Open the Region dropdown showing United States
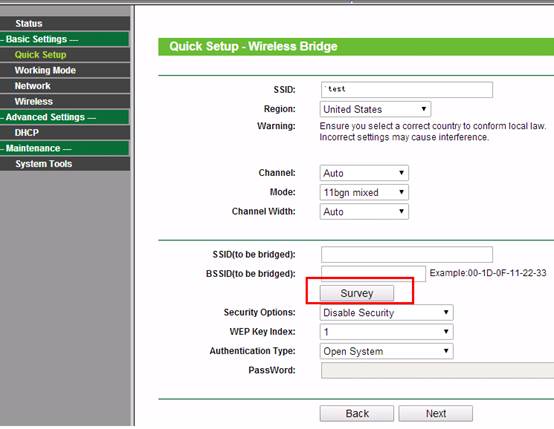Screen dimensions: 554x429 point(375,109)
